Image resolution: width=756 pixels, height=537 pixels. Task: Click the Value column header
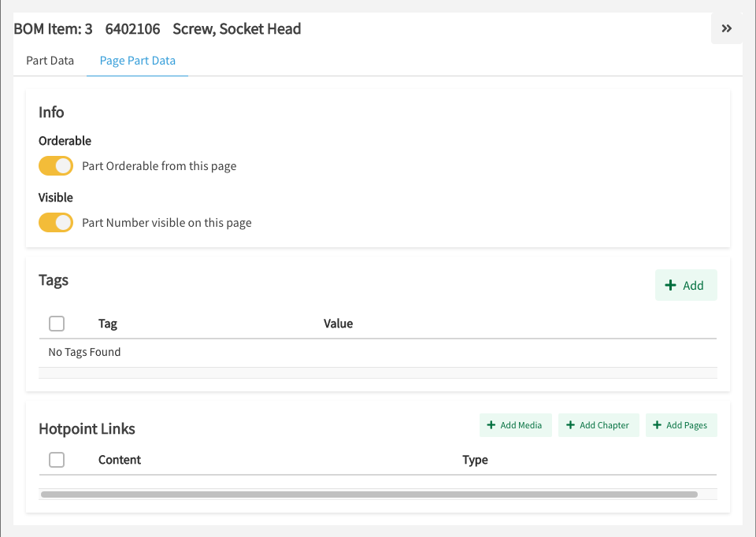click(338, 324)
